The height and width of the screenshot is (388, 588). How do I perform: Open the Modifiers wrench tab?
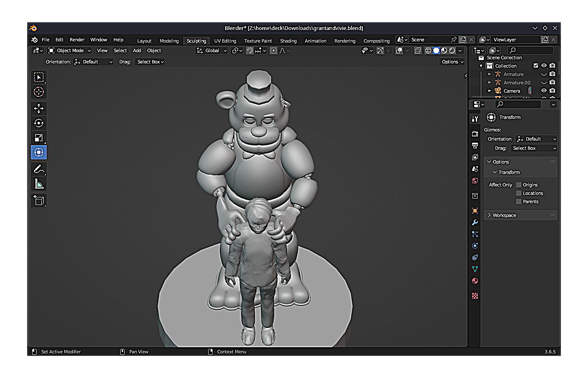pyautogui.click(x=475, y=222)
